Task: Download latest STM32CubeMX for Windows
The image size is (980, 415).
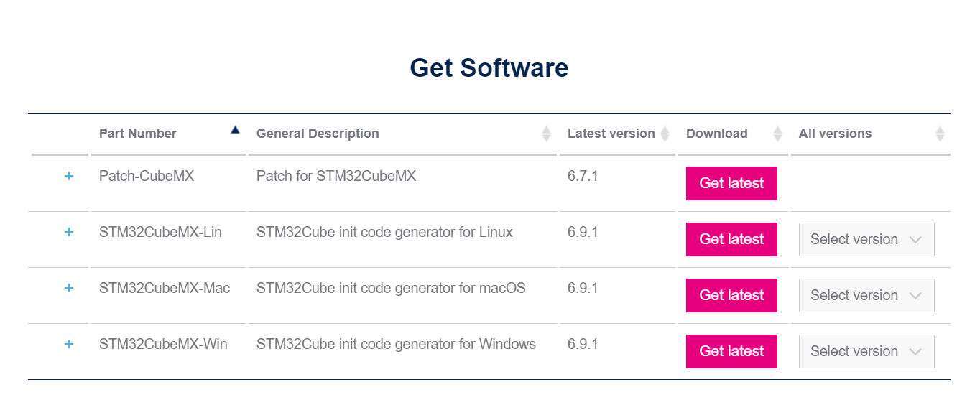Action: 731,351
